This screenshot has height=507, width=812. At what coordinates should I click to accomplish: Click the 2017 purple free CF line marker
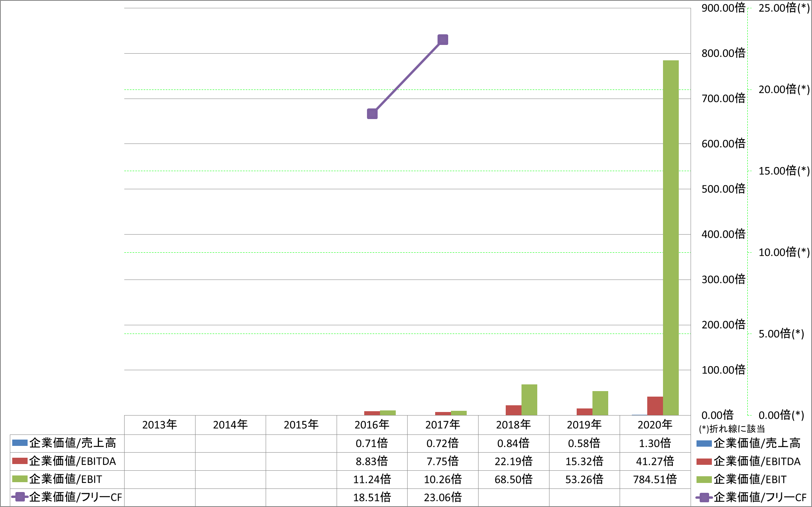pyautogui.click(x=443, y=40)
